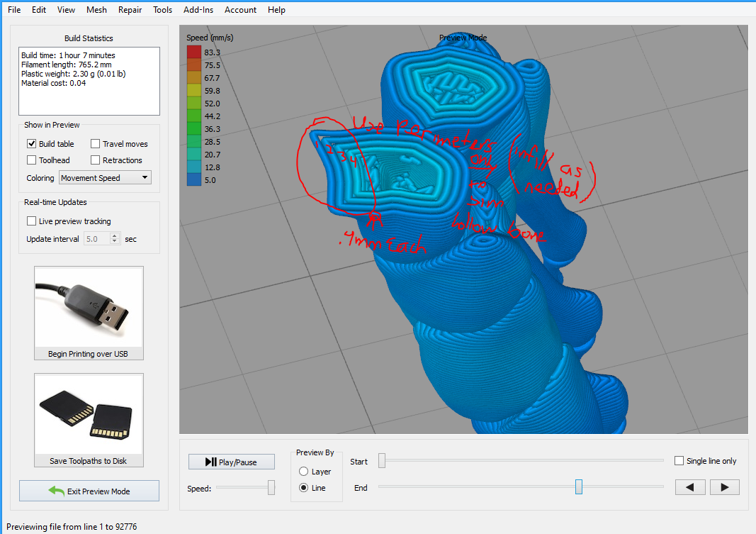Open the Coloring dropdown menu

[106, 178]
